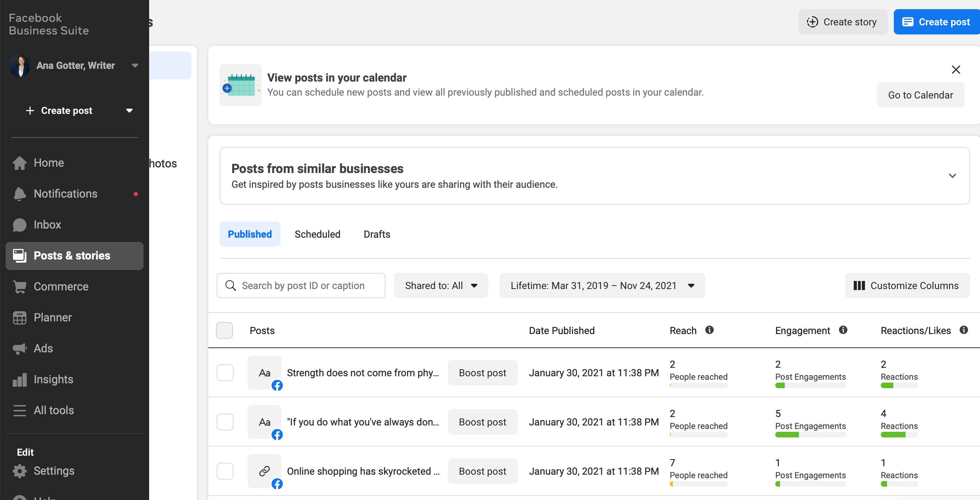Click the Insights bar chart icon

(x=19, y=379)
